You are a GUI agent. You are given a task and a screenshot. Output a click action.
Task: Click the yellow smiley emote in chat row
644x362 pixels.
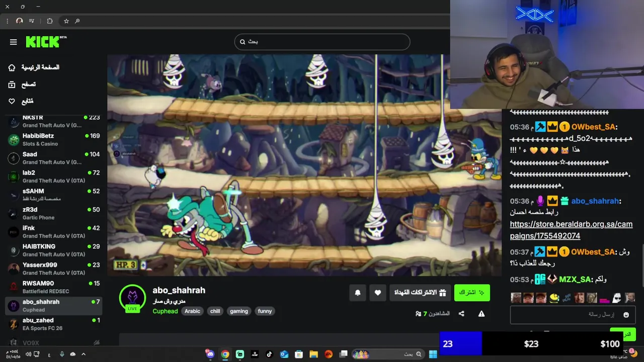[554, 298]
